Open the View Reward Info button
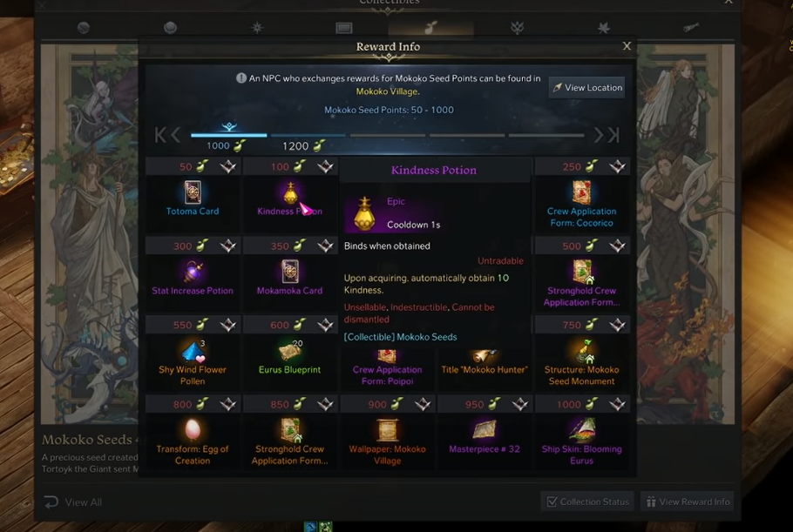The height and width of the screenshot is (532, 793). [688, 502]
